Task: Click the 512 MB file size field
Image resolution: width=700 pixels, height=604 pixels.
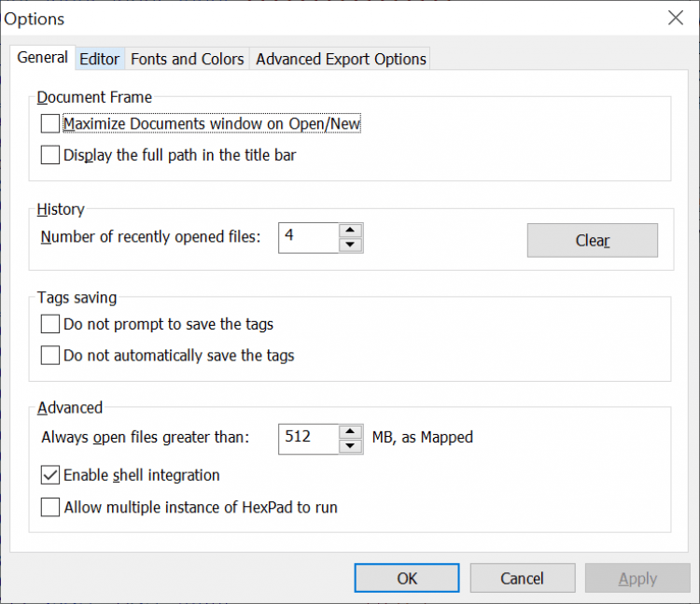Action: (309, 438)
